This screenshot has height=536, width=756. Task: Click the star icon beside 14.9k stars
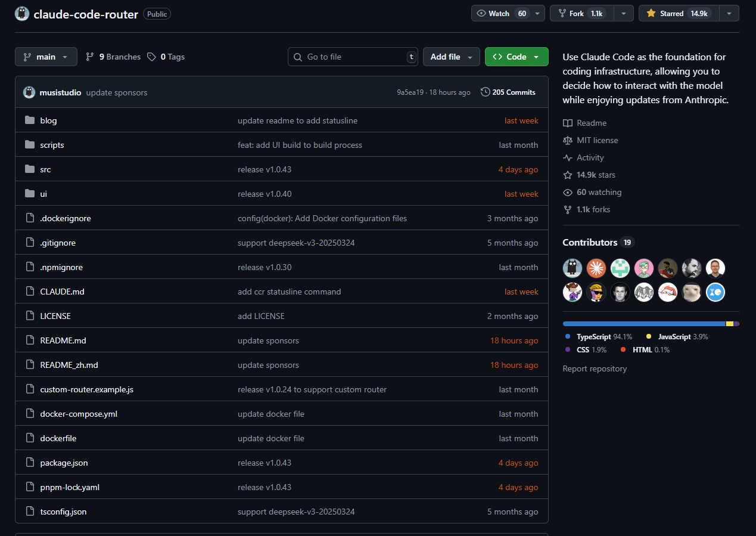[x=567, y=175]
